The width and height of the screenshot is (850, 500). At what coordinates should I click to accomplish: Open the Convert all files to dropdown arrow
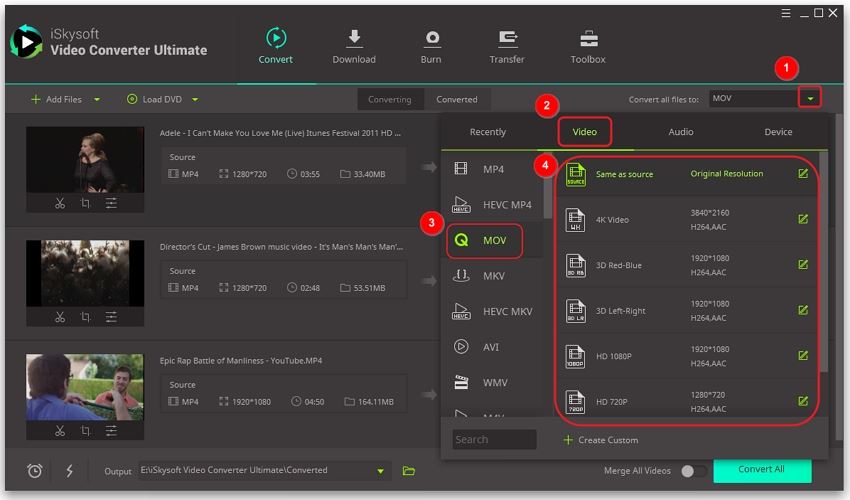(x=810, y=98)
